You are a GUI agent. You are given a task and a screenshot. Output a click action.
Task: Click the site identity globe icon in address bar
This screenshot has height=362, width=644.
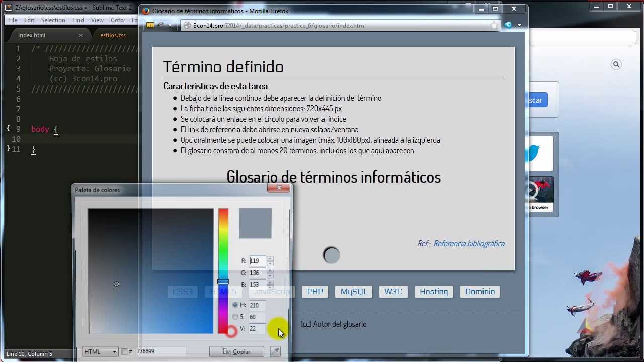187,25
